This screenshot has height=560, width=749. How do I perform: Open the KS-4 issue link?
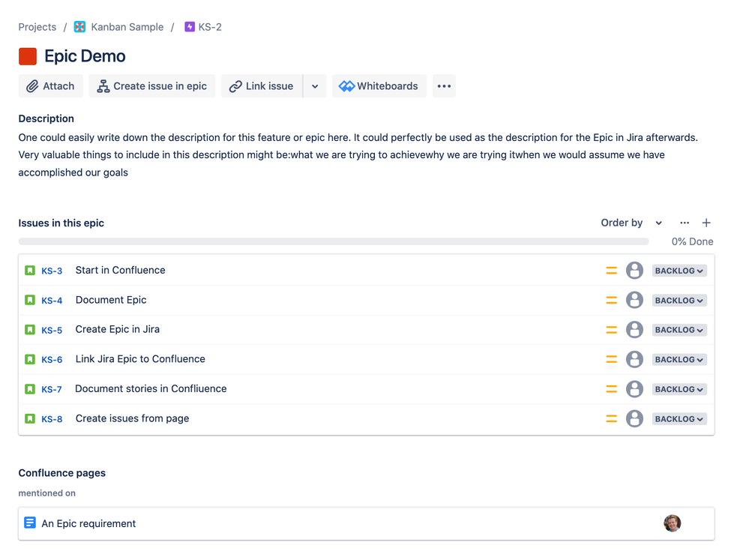(x=52, y=301)
